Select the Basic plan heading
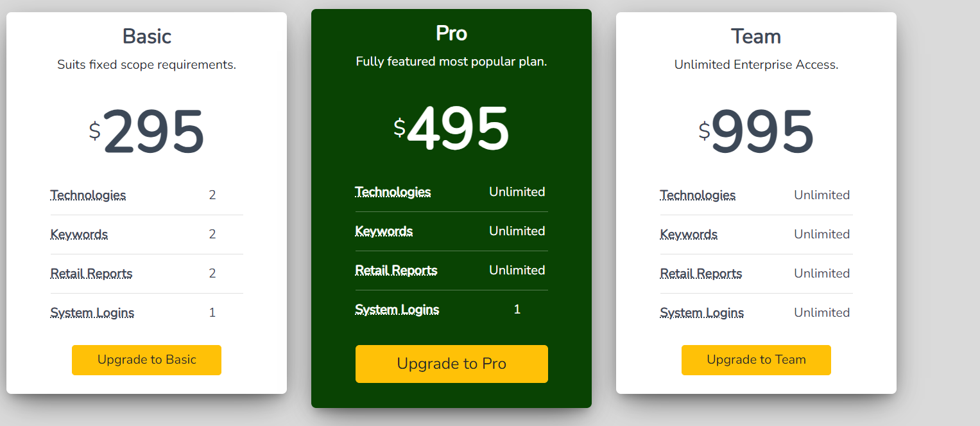Viewport: 980px width, 426px height. tap(147, 37)
